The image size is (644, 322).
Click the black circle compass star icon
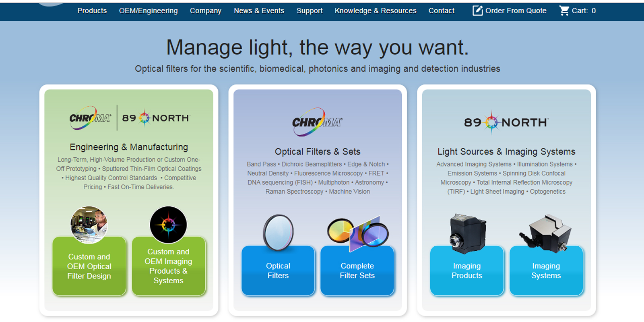(168, 225)
